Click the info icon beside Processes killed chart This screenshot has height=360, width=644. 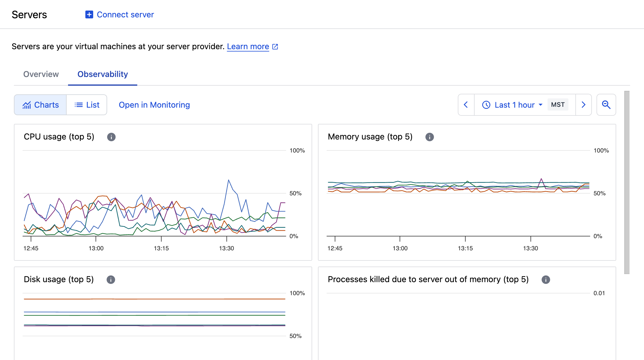546,280
